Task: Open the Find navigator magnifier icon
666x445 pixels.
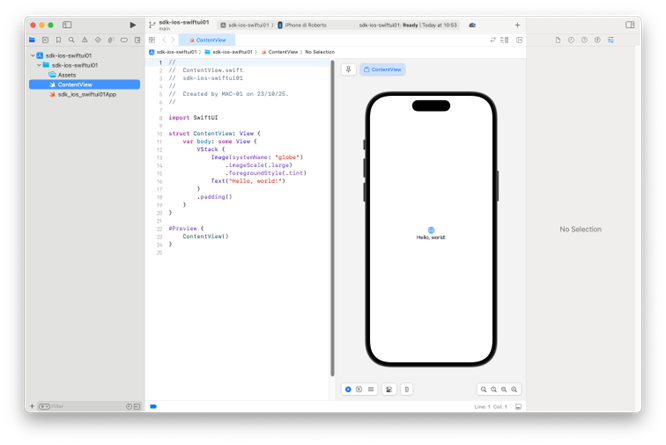Action: [72, 40]
